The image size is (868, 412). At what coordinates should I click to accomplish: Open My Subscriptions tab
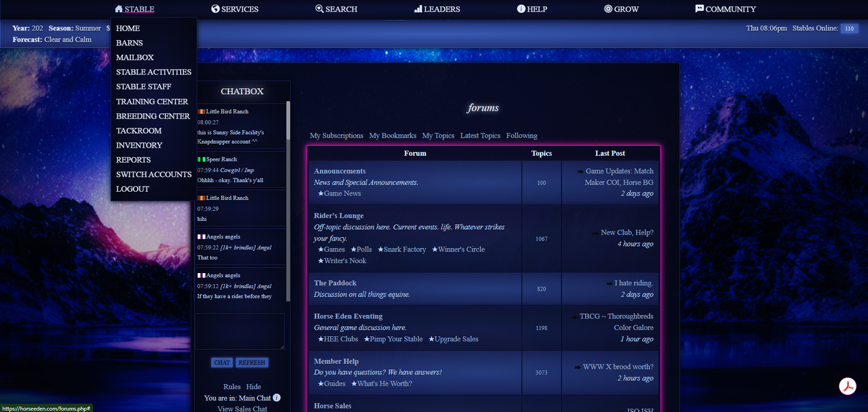(x=336, y=136)
